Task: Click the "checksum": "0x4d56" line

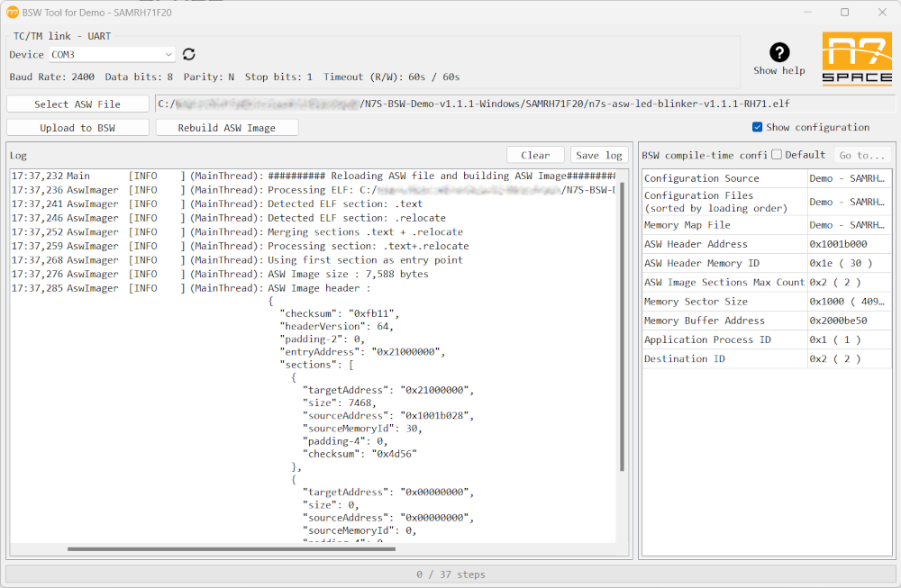Action: (359, 454)
